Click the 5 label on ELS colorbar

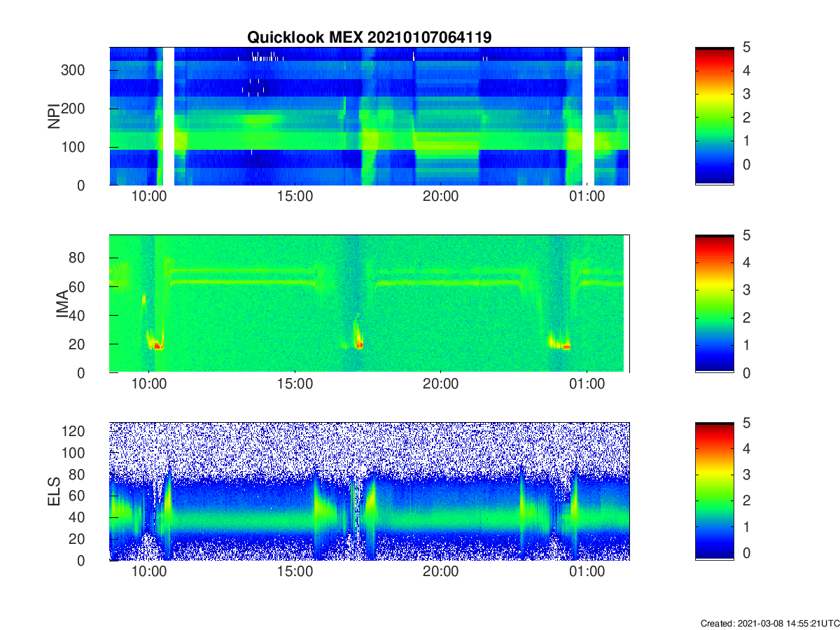point(747,423)
